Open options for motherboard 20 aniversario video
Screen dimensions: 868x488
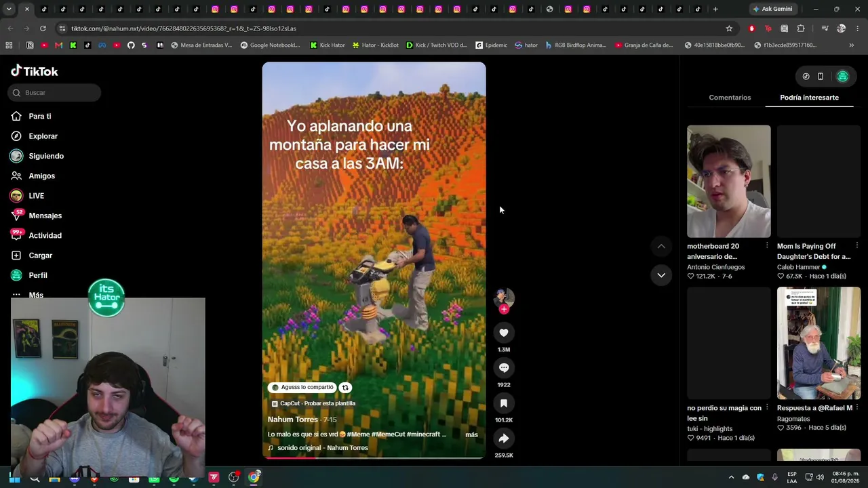point(767,245)
